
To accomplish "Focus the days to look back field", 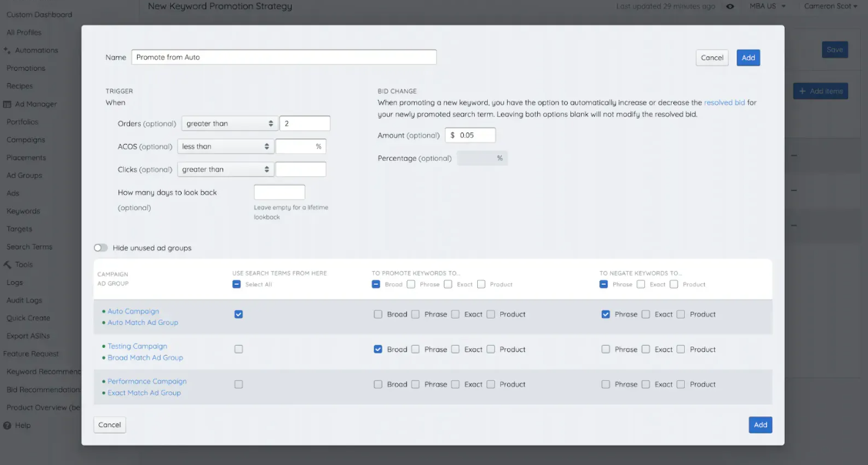I will coord(279,192).
